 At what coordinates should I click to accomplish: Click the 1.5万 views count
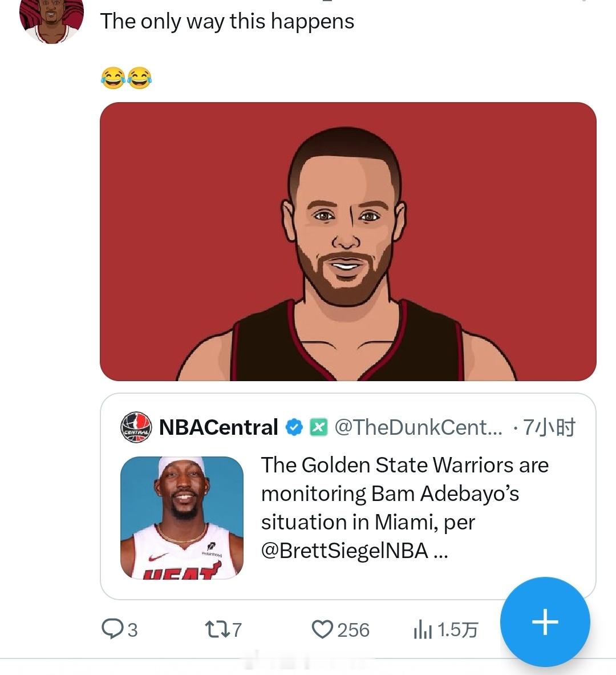point(457,630)
